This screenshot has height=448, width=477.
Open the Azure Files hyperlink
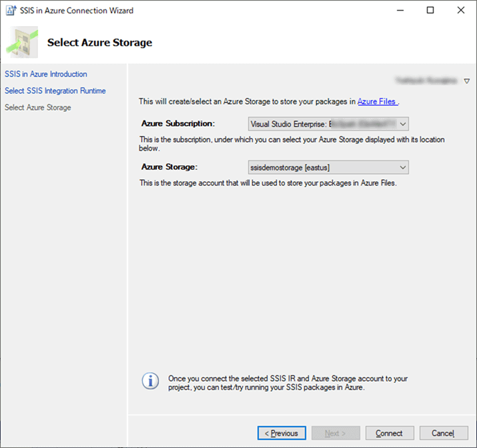click(377, 101)
